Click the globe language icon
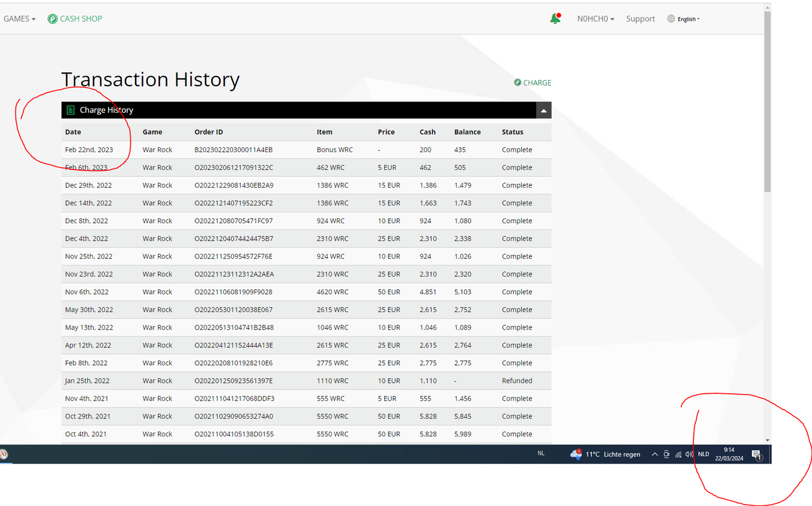This screenshot has height=506, width=812. [x=671, y=19]
